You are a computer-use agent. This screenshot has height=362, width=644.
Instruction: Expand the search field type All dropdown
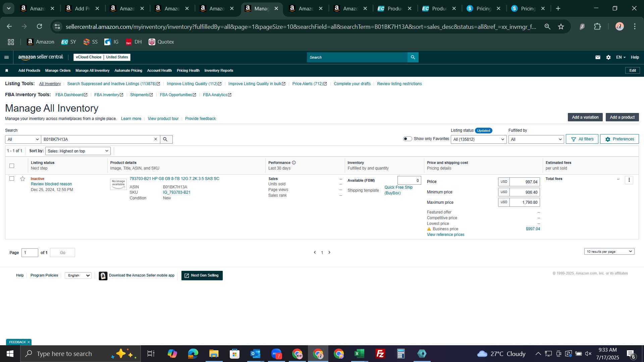(23, 139)
